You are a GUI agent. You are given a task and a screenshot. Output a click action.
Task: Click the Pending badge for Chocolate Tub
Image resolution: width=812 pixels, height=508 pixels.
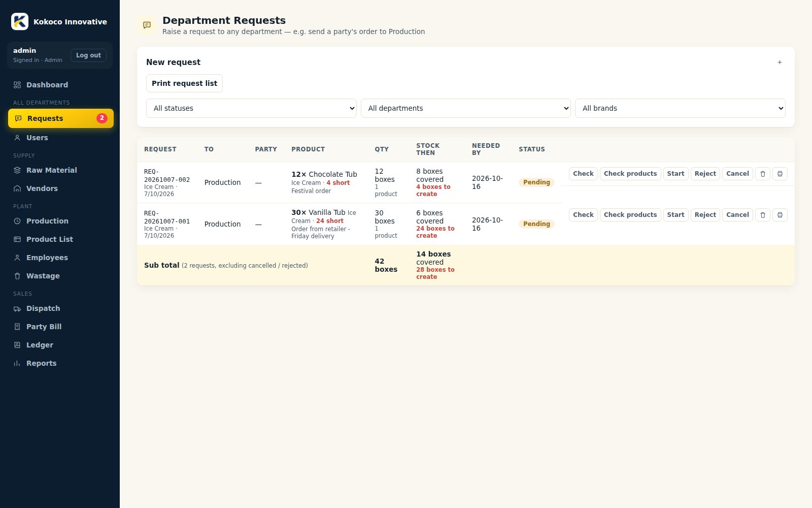[x=536, y=182]
